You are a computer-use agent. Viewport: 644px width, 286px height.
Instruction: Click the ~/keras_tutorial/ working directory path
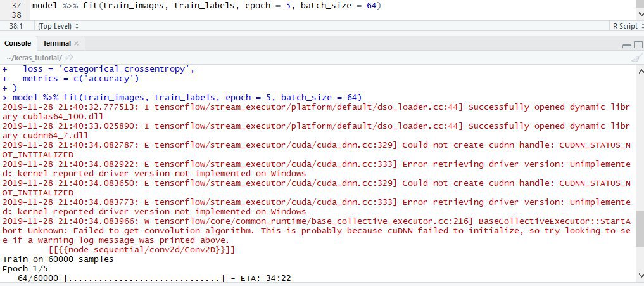[34, 58]
